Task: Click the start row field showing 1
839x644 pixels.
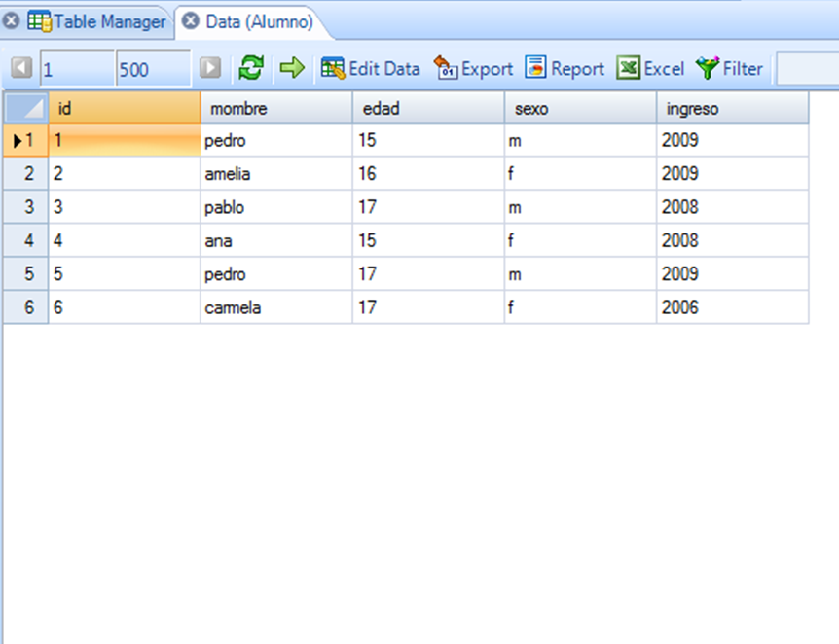Action: click(76, 68)
